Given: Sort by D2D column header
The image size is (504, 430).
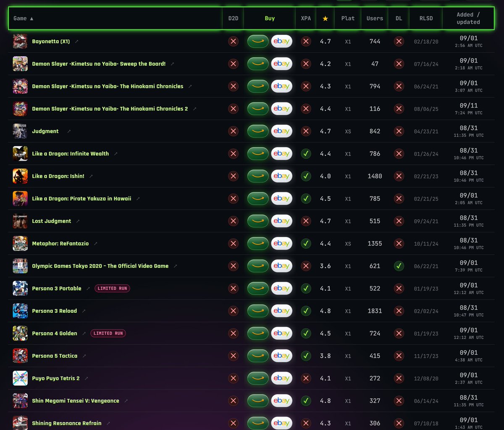Looking at the screenshot, I should (233, 18).
